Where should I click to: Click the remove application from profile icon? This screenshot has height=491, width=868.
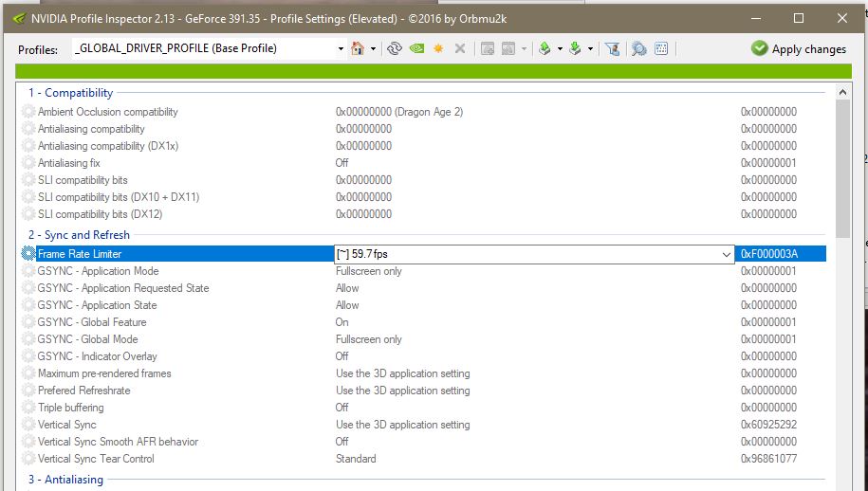pos(508,48)
